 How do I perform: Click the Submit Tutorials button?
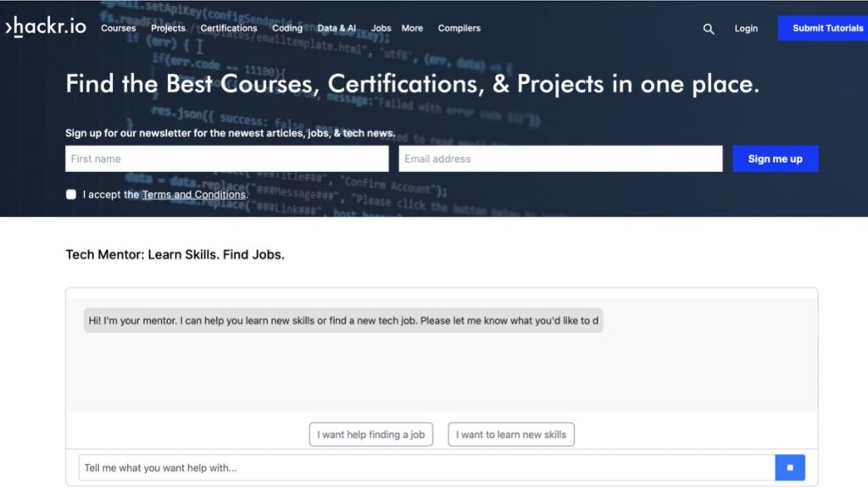(x=822, y=28)
